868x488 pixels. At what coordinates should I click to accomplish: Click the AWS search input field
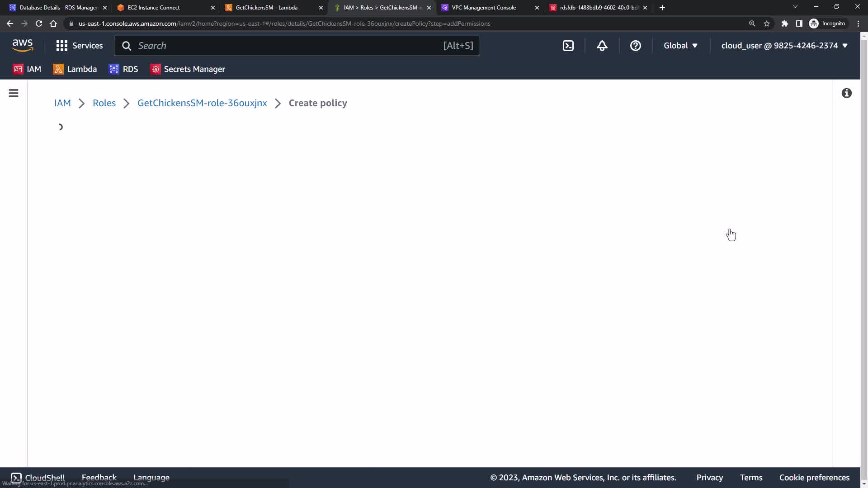point(289,46)
